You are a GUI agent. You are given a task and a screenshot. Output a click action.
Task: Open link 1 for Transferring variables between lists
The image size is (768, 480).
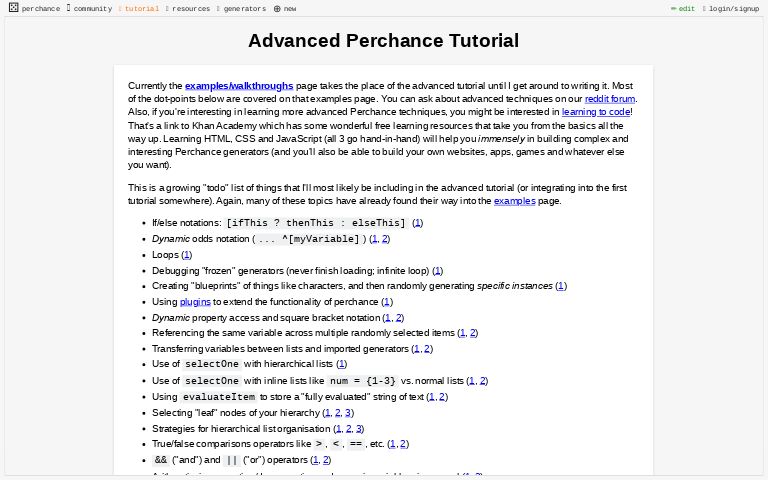click(417, 349)
